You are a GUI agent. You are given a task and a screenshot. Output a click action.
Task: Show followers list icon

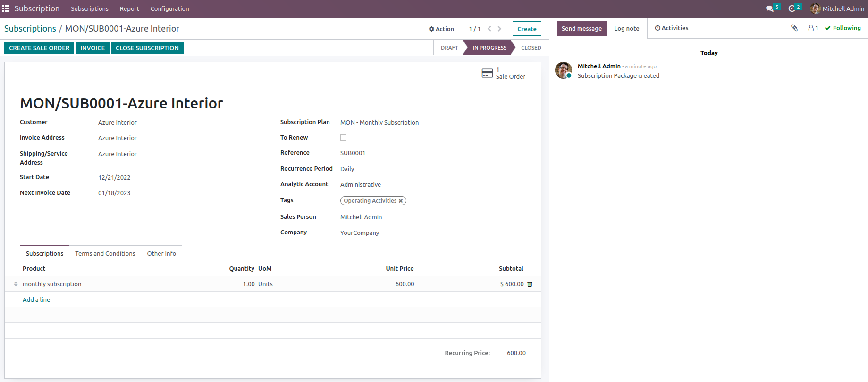pyautogui.click(x=813, y=28)
